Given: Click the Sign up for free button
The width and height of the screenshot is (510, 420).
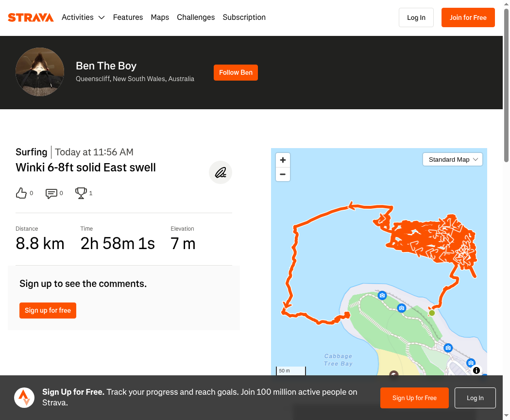Looking at the screenshot, I should click(48, 310).
